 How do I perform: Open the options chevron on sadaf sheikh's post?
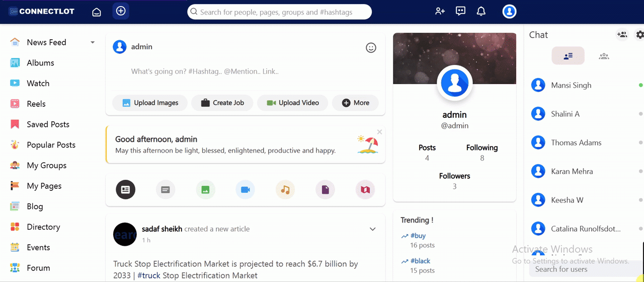coord(372,229)
